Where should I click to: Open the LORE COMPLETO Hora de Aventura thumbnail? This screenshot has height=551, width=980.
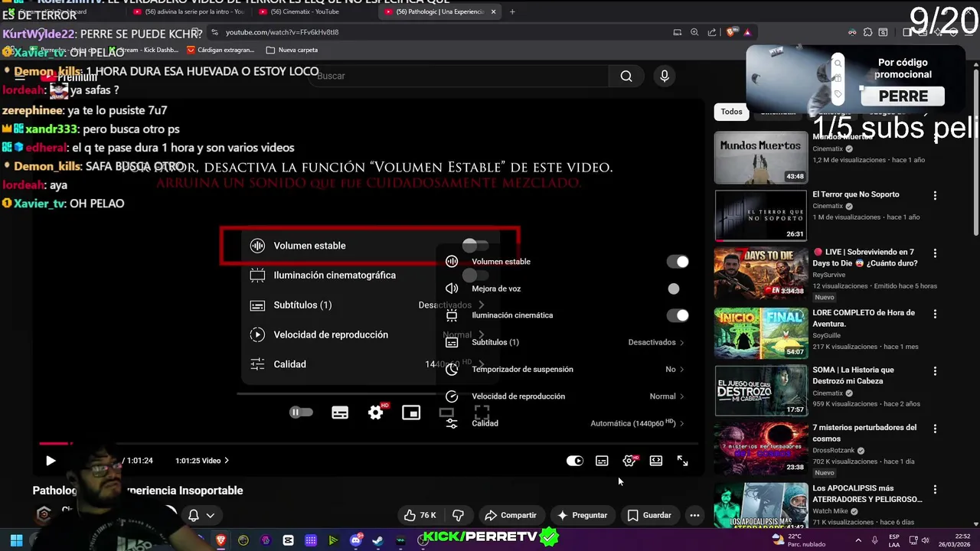coord(761,333)
